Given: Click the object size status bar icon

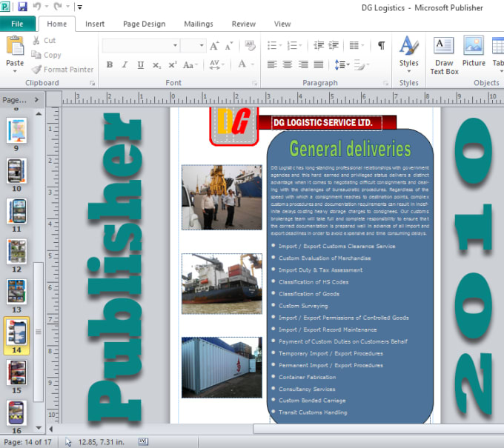Looking at the screenshot, I should pos(143,441).
